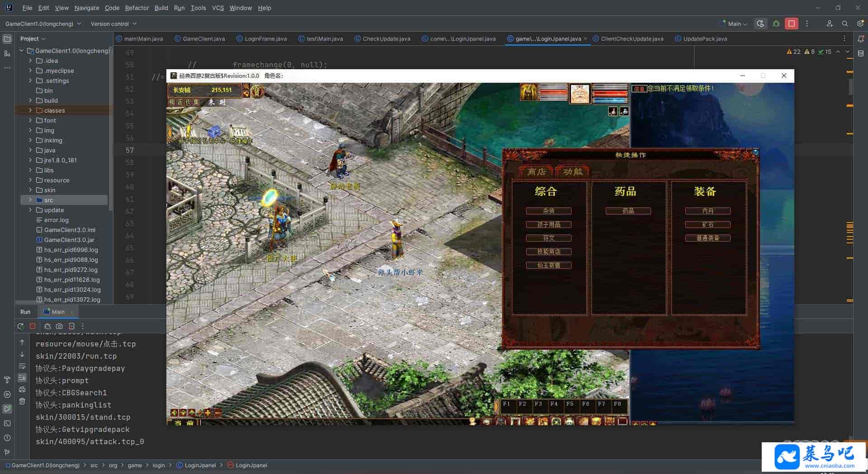The height and width of the screenshot is (474, 868).
Task: Click the Debug 'Main' bug icon
Action: click(776, 24)
